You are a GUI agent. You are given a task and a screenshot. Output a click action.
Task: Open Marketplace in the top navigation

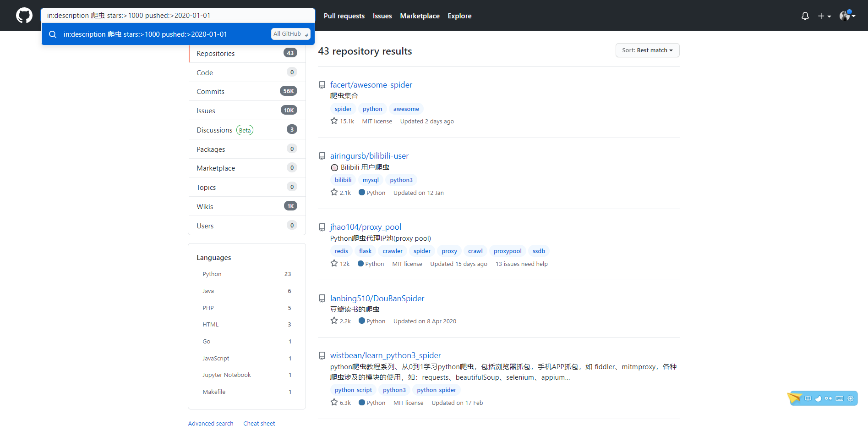tap(420, 16)
